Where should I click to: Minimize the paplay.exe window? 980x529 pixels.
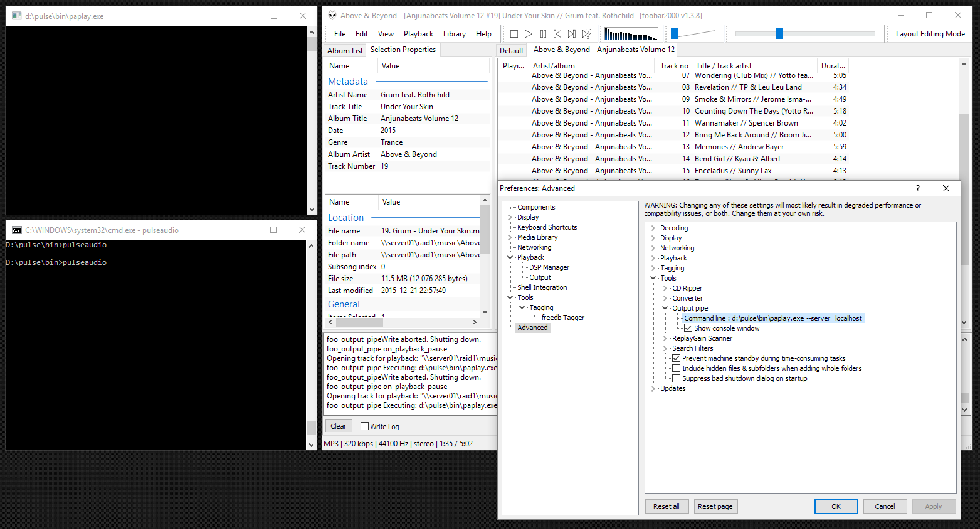click(x=245, y=16)
